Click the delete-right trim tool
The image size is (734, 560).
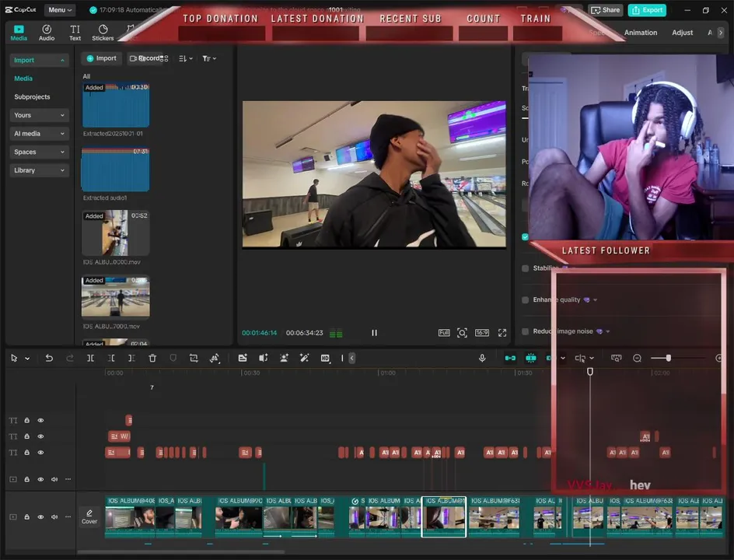(x=132, y=359)
